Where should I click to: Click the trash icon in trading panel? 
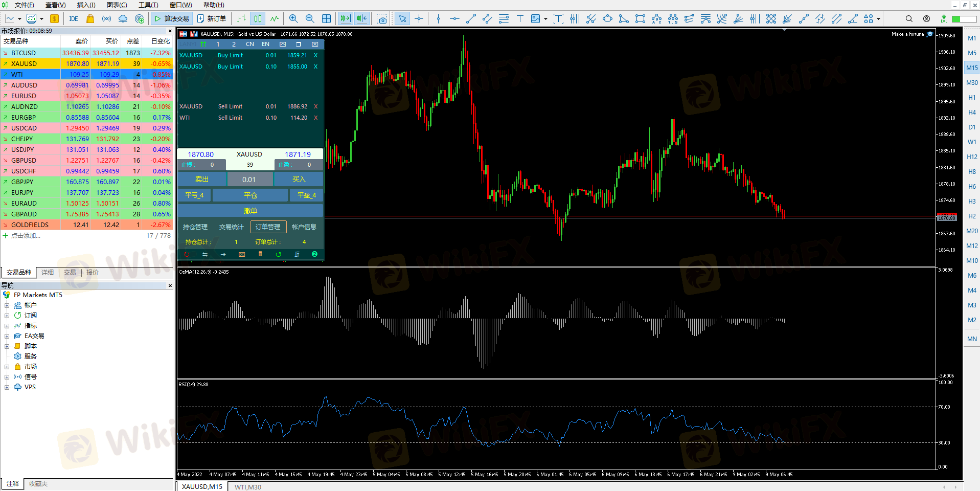tap(260, 254)
